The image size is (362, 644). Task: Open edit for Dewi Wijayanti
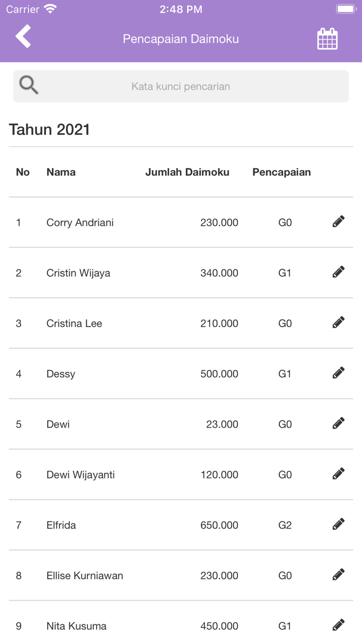point(338,474)
